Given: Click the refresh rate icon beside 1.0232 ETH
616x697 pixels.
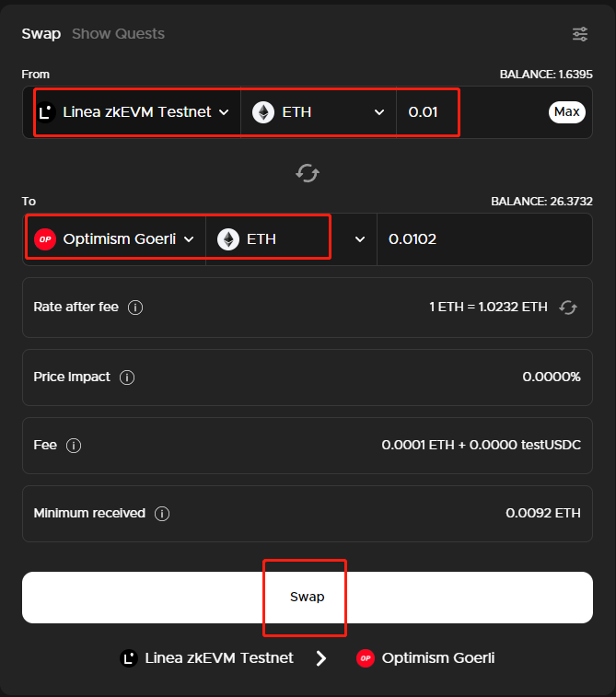Looking at the screenshot, I should coord(568,308).
